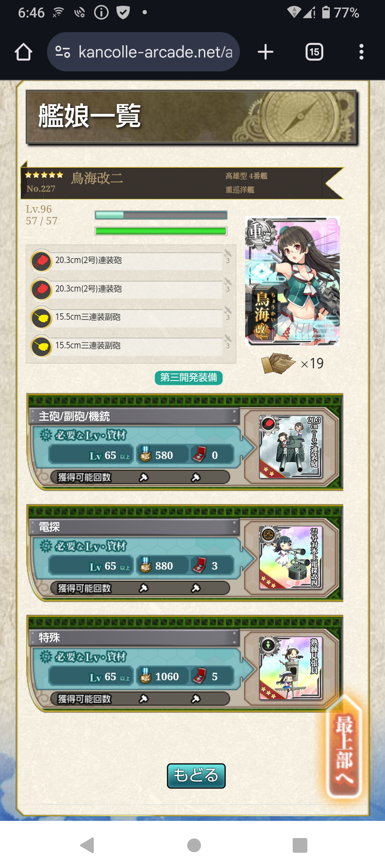Tap the 第三開発装備 label button
Image resolution: width=385 pixels, height=868 pixels.
click(x=189, y=378)
